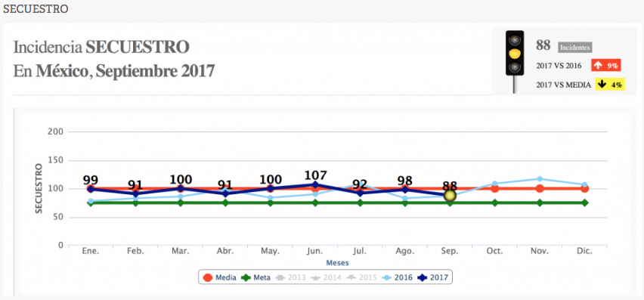This screenshot has width=644, height=300.
Task: Click the SECUESTRO section heading
Action: coord(36,9)
